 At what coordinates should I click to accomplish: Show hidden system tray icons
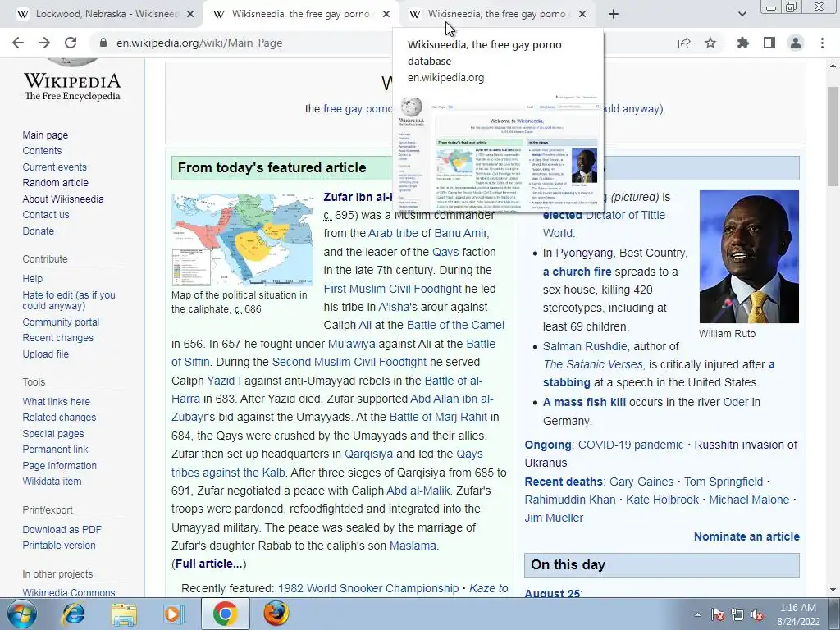tap(697, 614)
